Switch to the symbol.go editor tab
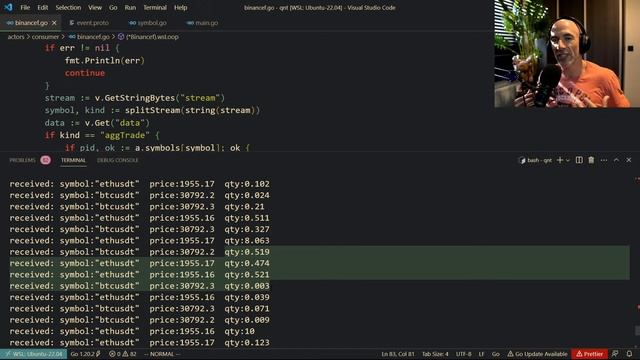Screen dimensions: 640x360 pyautogui.click(x=148, y=23)
